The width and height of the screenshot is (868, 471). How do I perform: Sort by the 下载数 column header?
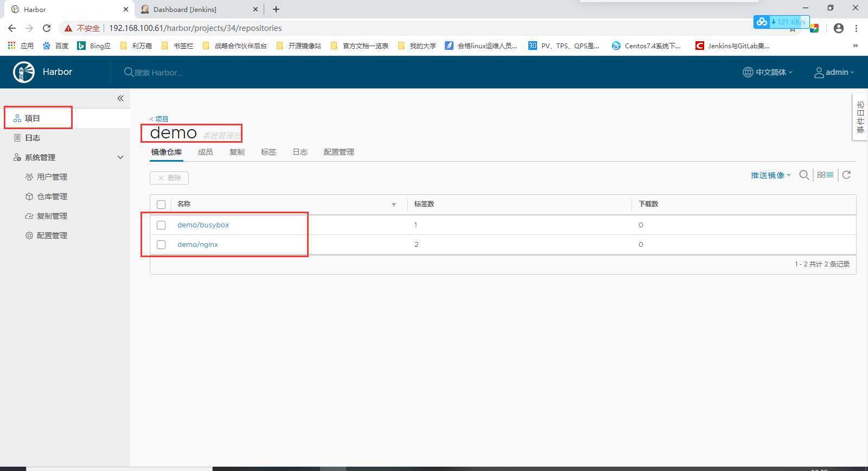tap(648, 204)
